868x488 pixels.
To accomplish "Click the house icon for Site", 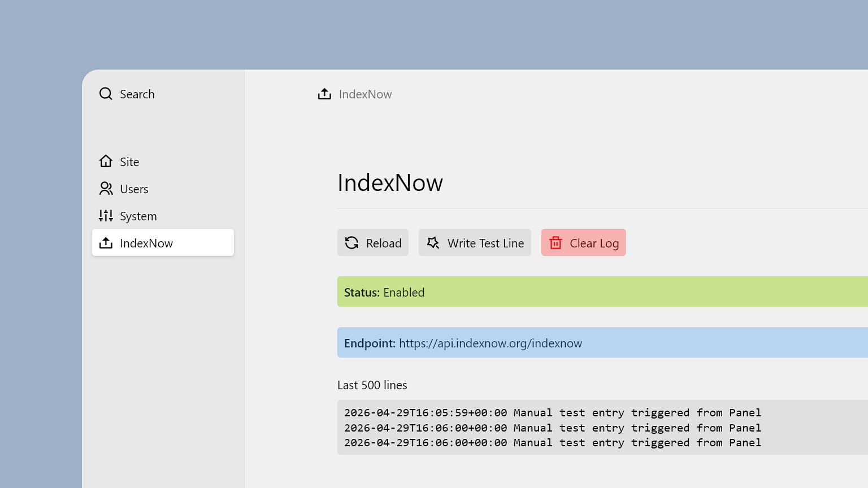I will coord(106,162).
